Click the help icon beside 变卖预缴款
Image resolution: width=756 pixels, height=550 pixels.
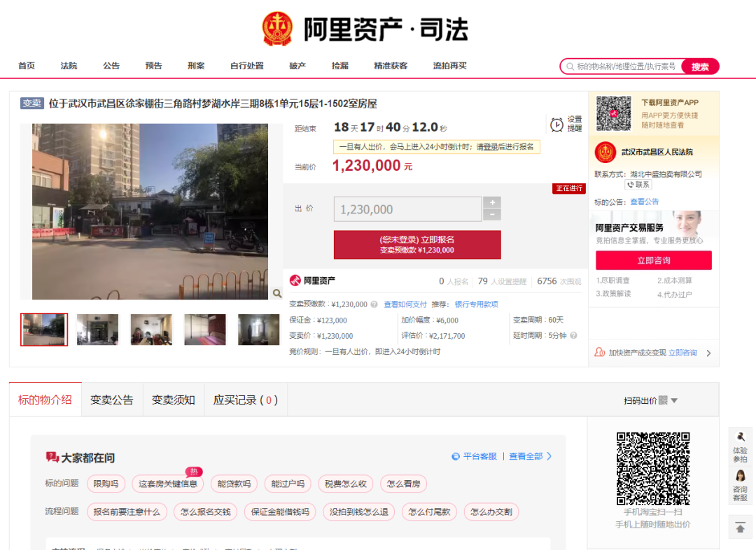pos(374,304)
